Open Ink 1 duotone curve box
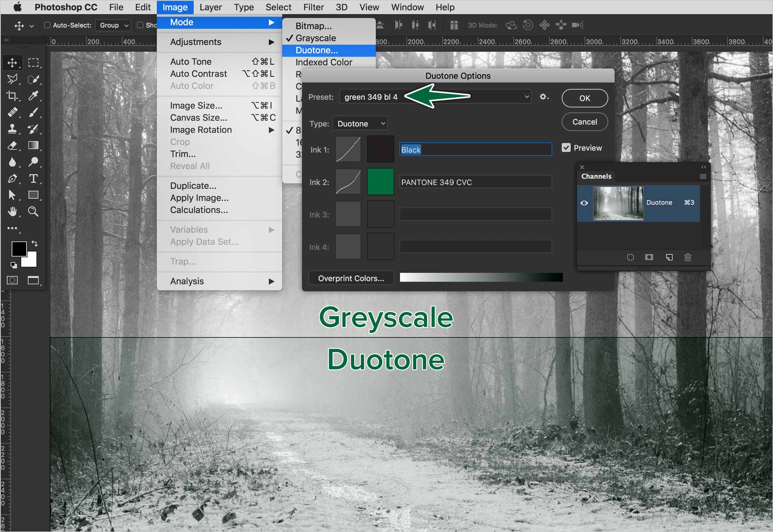 pos(348,149)
